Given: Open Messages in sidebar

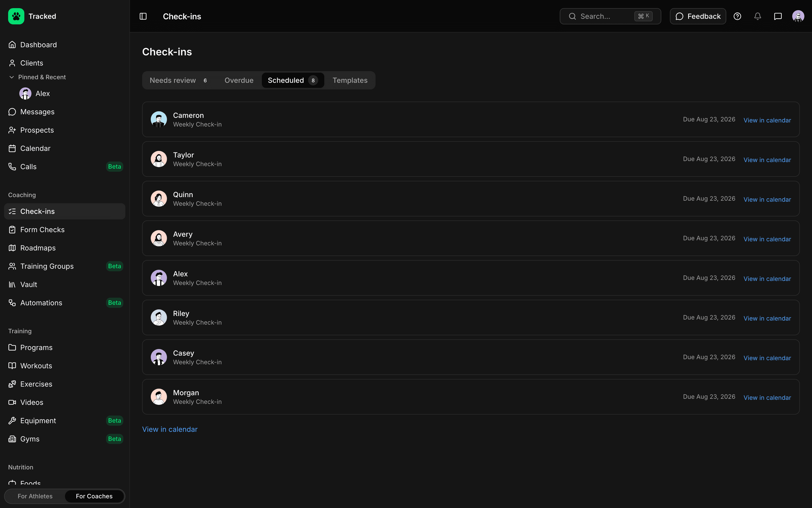Looking at the screenshot, I should tap(64, 112).
